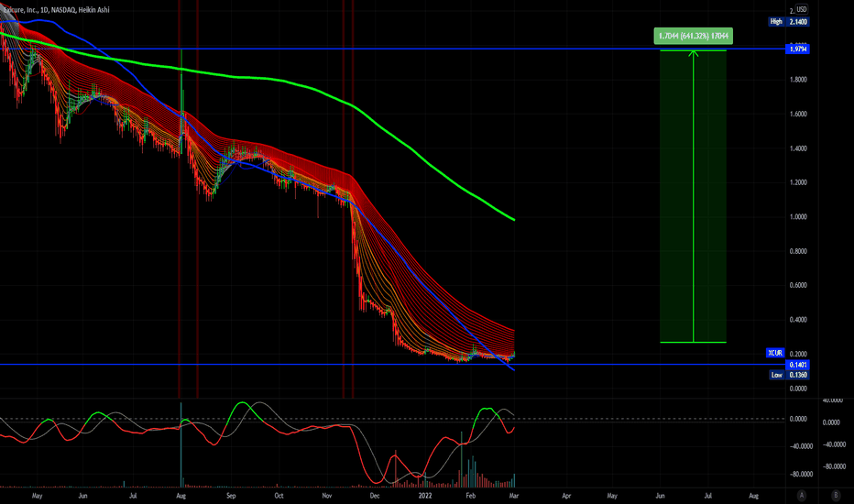Screen dimensions: 854x504
Task: Click the Oct label on the time axis
Action: tap(279, 496)
